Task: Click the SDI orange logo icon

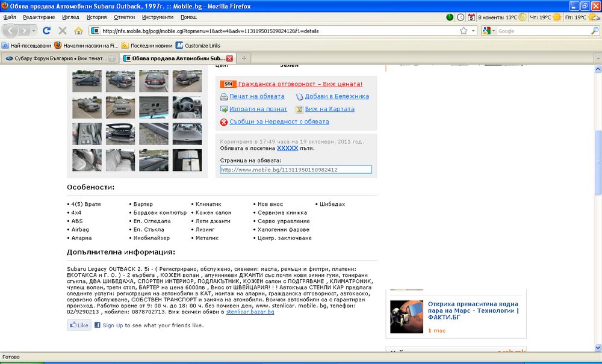Action: pyautogui.click(x=228, y=84)
